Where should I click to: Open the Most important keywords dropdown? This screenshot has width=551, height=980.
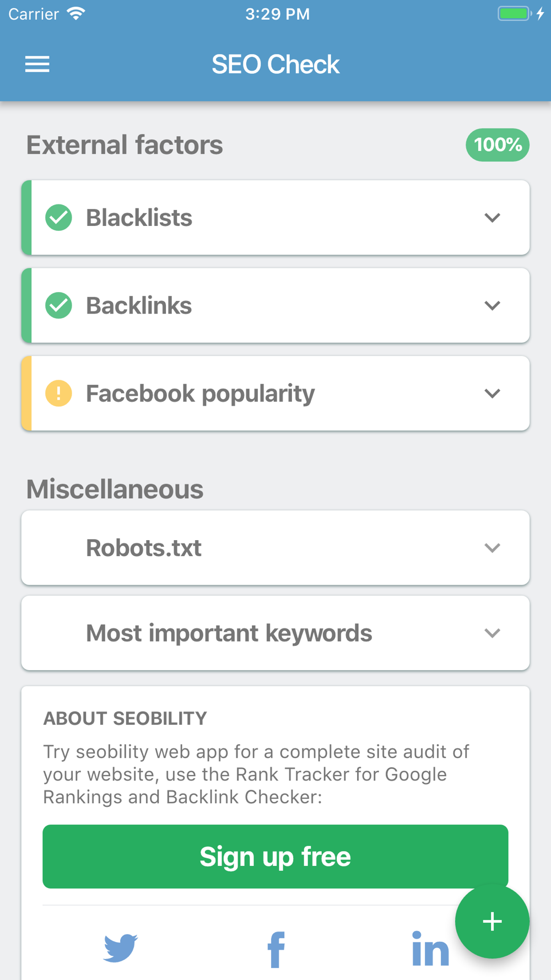(493, 633)
